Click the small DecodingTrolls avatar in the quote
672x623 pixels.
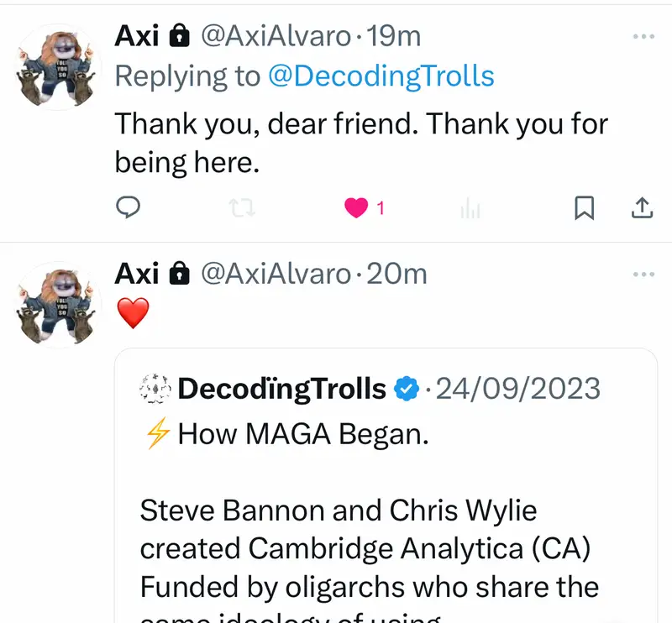pyautogui.click(x=156, y=390)
